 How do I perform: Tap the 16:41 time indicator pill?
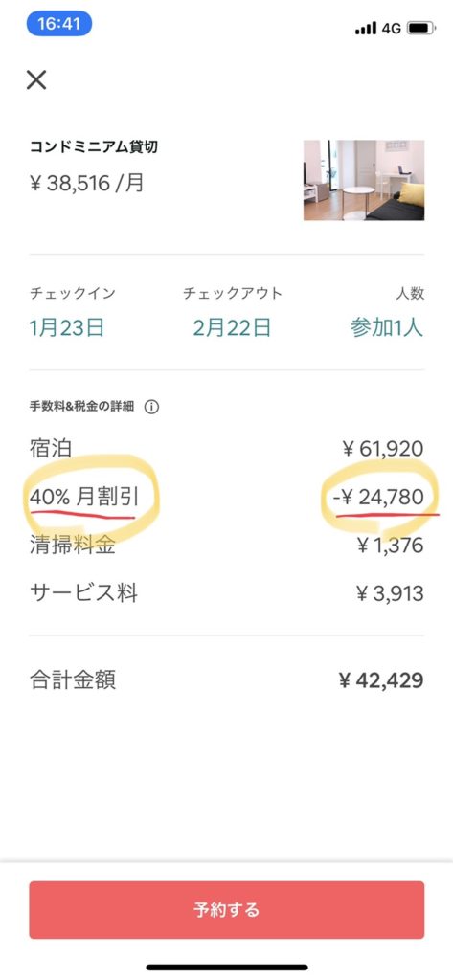(59, 24)
